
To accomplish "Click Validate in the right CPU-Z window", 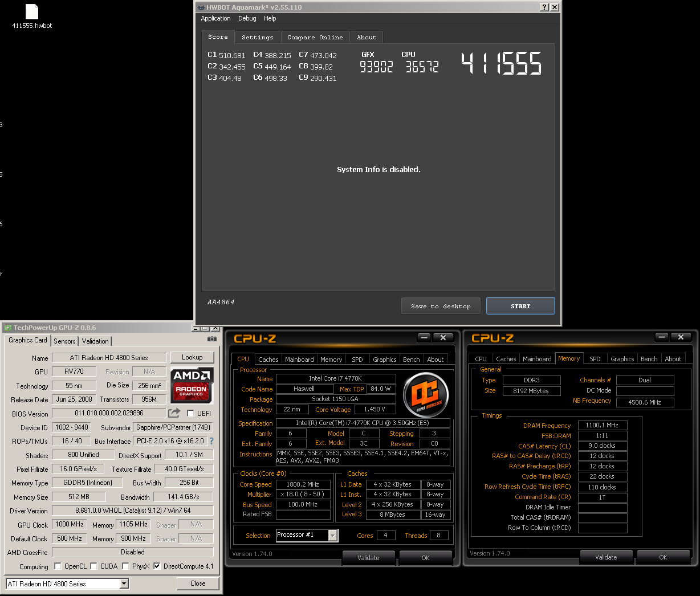I will 606,557.
